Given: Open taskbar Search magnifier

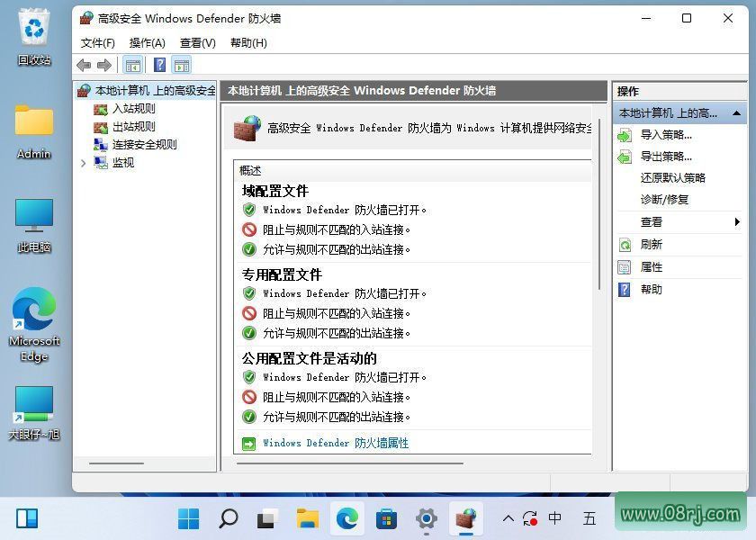Looking at the screenshot, I should 228,518.
